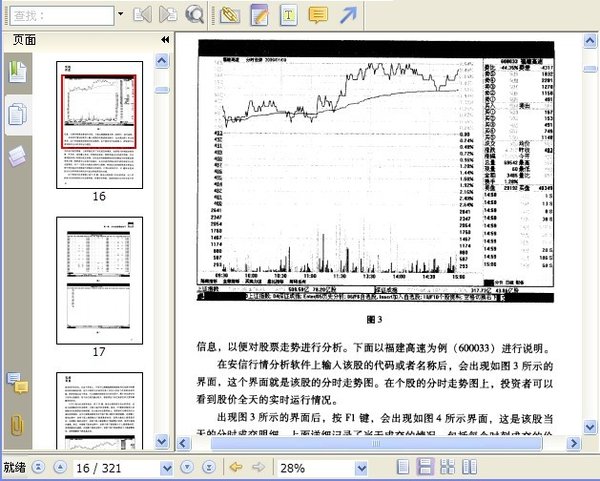
Task: Select the blue arrow drawing tool
Action: point(348,15)
